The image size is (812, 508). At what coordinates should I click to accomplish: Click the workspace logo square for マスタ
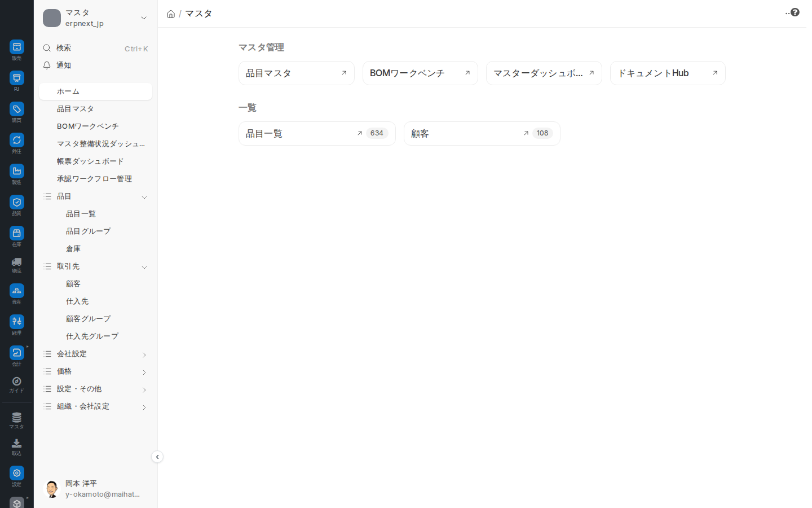click(52, 18)
